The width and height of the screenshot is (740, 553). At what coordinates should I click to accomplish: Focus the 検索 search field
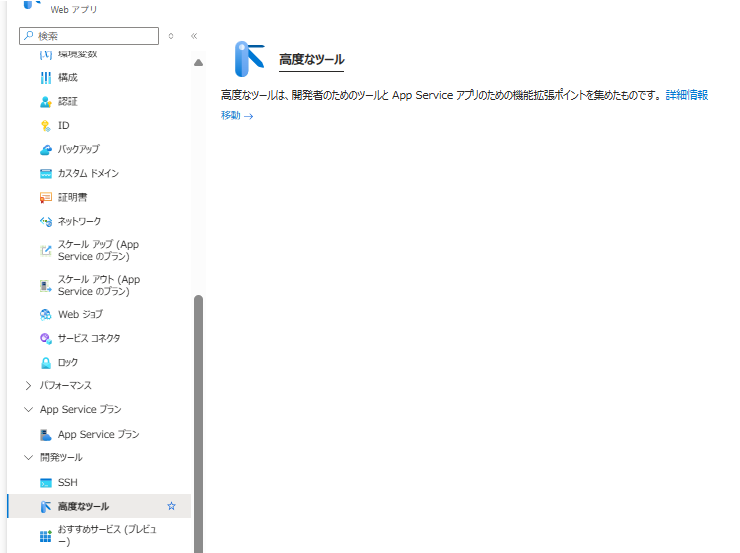(x=89, y=36)
